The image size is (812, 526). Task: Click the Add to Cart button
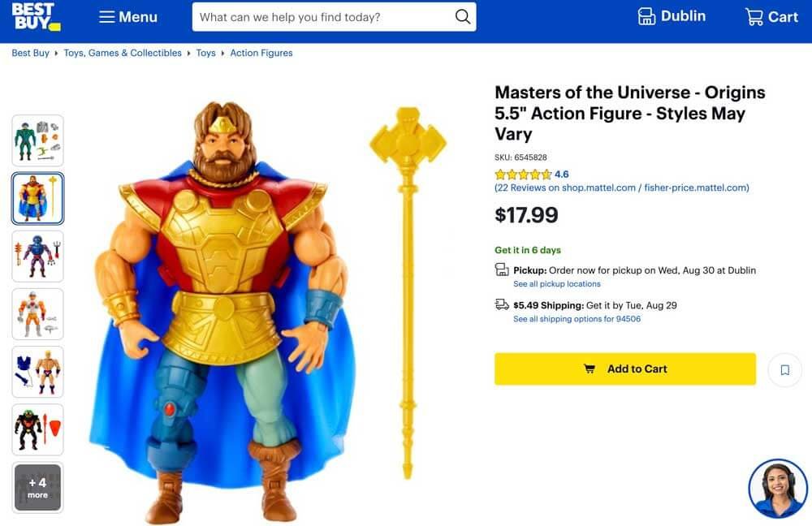pos(625,369)
